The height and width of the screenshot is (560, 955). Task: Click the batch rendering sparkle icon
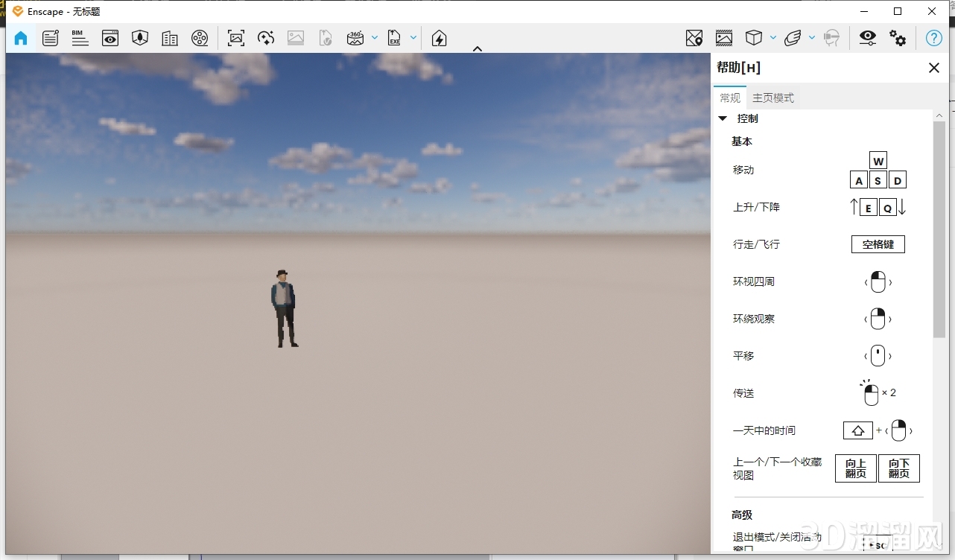tap(266, 38)
